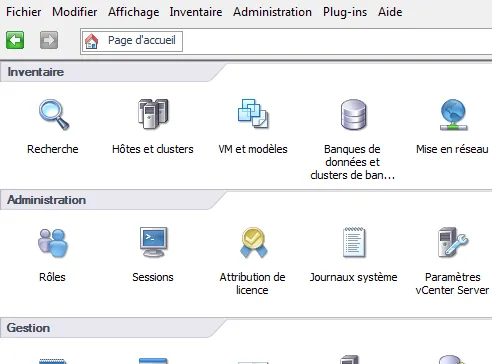Open Hôtes et clusters servers icon
Screen dimensions: 492x364
pos(153,114)
